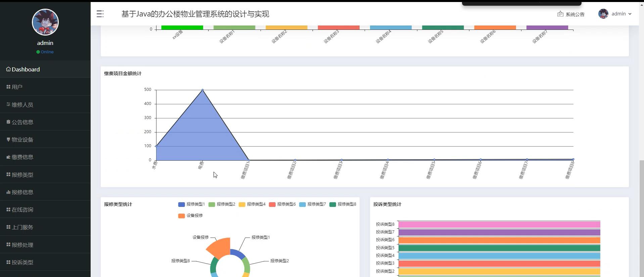The image size is (644, 277).
Task: Open the 公告信息 menu item
Action: tap(45, 122)
